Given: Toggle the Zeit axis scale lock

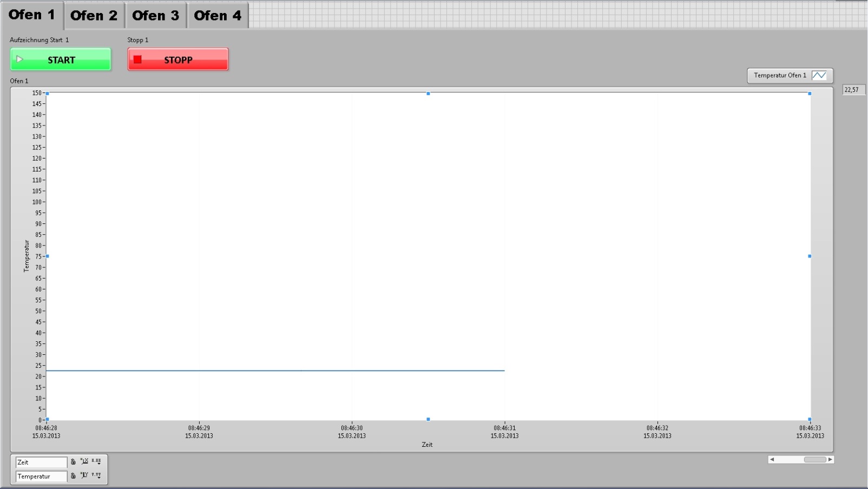Looking at the screenshot, I should pyautogui.click(x=73, y=462).
